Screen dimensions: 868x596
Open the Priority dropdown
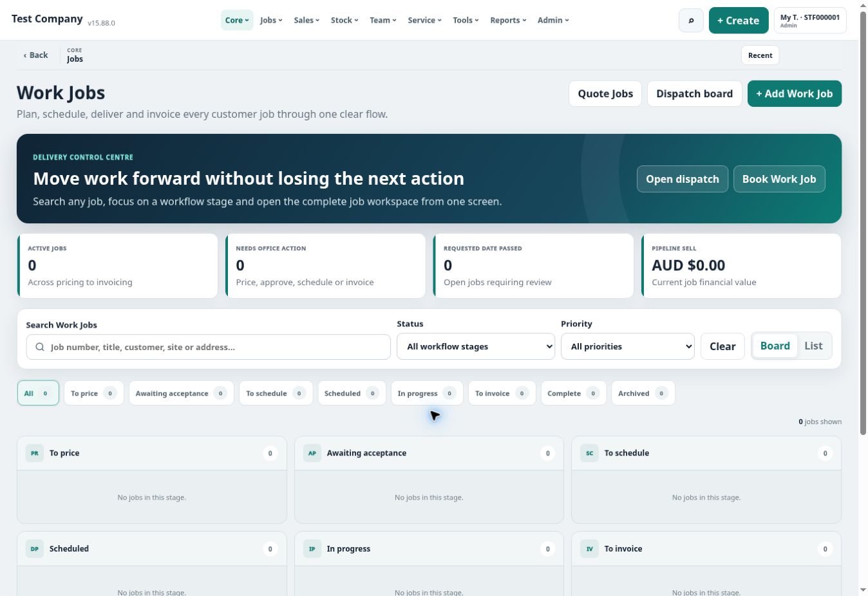(628, 346)
